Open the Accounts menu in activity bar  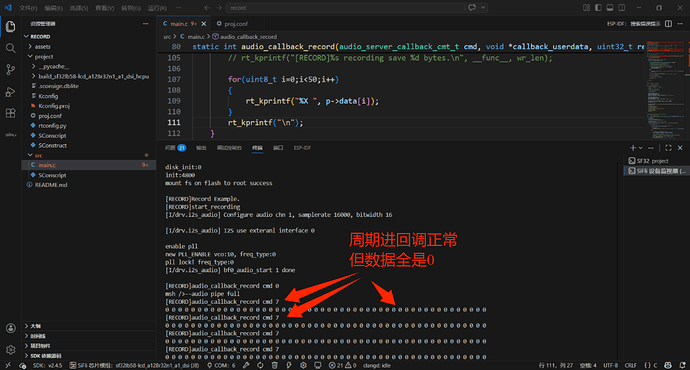(10, 328)
